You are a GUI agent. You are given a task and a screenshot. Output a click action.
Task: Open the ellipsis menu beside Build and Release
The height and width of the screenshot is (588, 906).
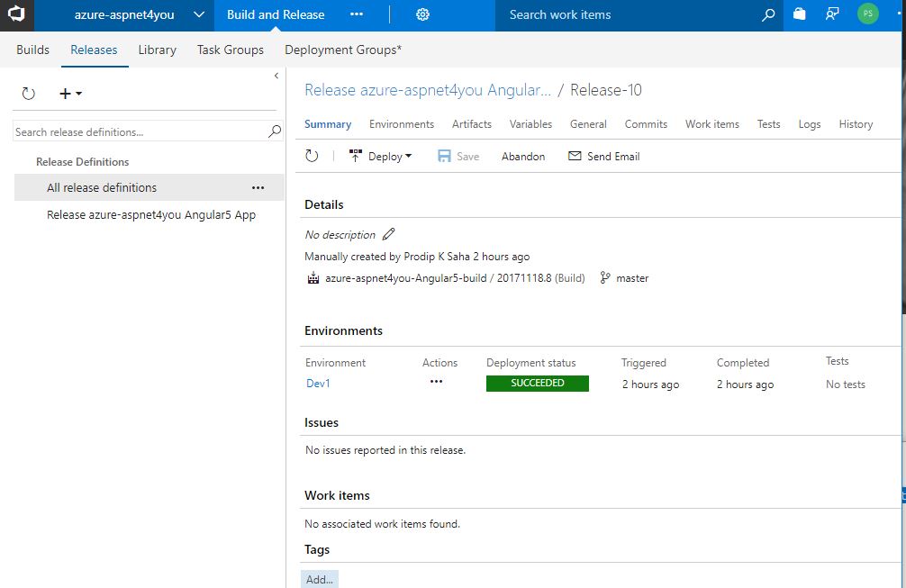click(x=357, y=14)
